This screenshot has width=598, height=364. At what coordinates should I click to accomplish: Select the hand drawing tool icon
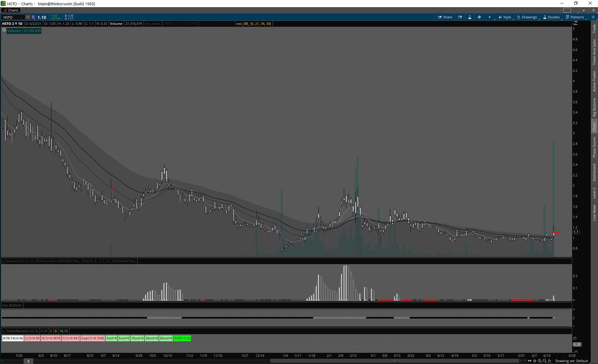(x=550, y=361)
